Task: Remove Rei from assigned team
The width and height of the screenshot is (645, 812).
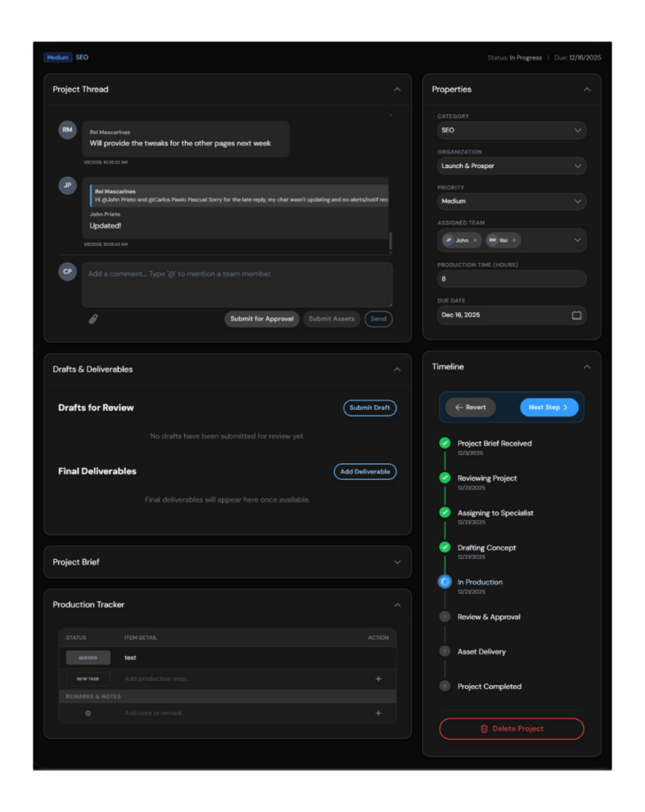Action: click(514, 240)
